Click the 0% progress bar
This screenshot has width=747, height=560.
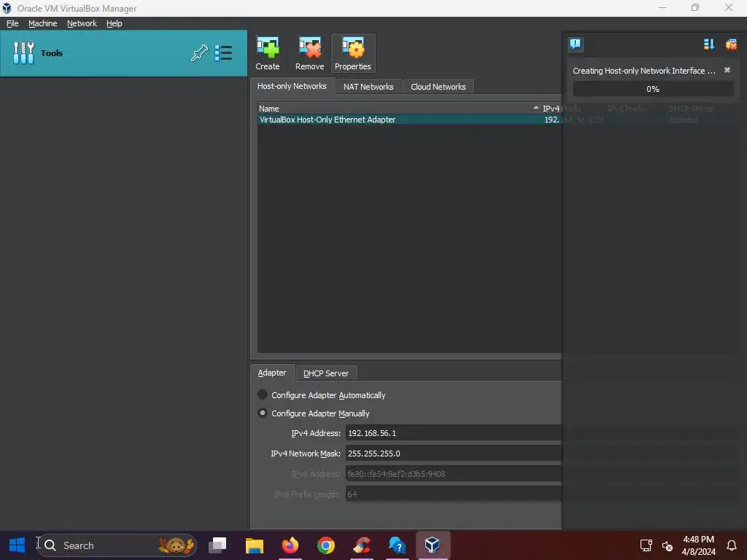click(653, 89)
